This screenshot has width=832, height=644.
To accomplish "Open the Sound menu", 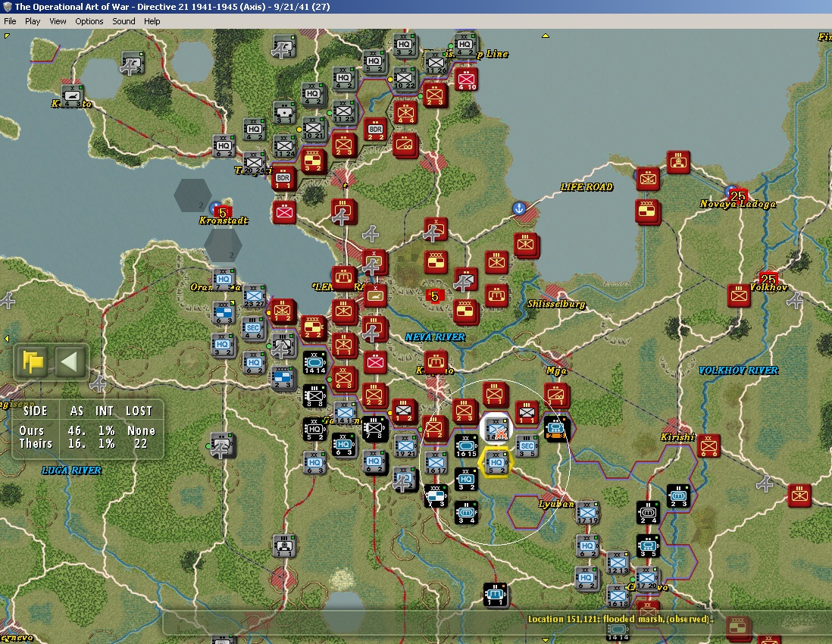I will pyautogui.click(x=124, y=21).
